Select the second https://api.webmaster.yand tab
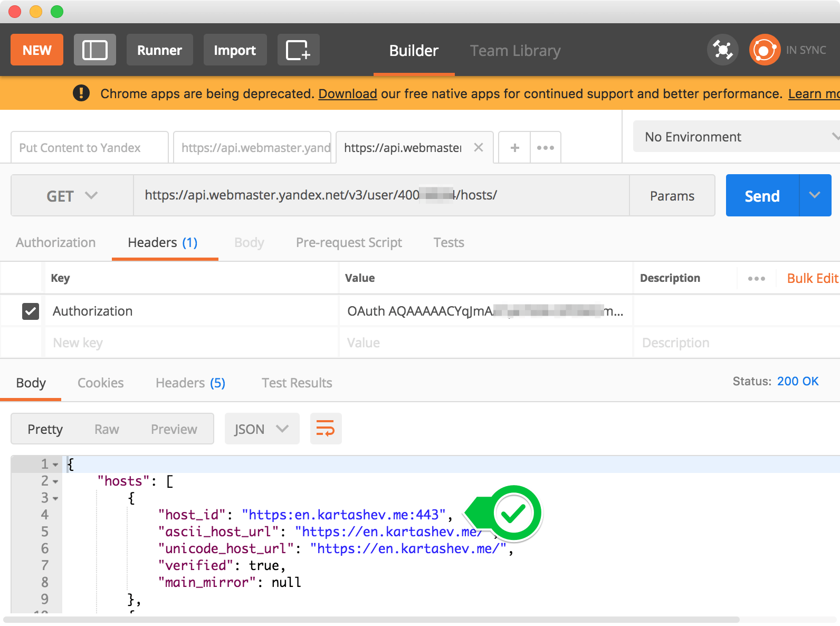 252,148
